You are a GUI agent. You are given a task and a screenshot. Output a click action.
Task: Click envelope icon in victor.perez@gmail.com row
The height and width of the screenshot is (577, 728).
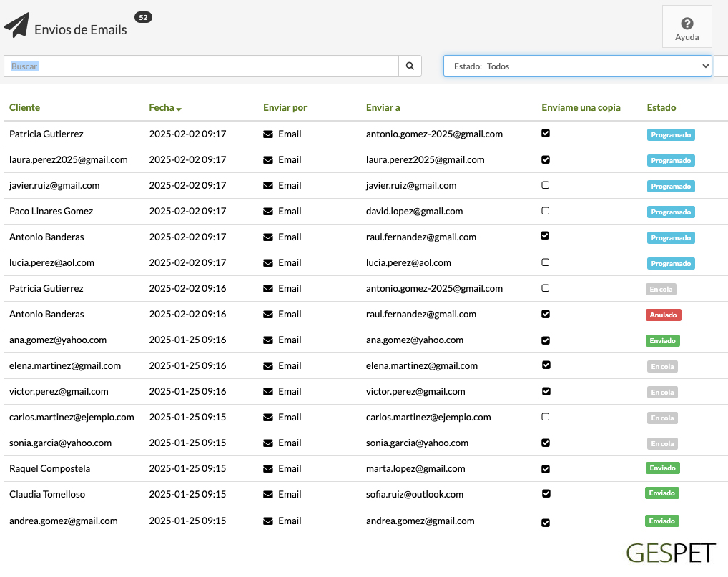click(268, 392)
